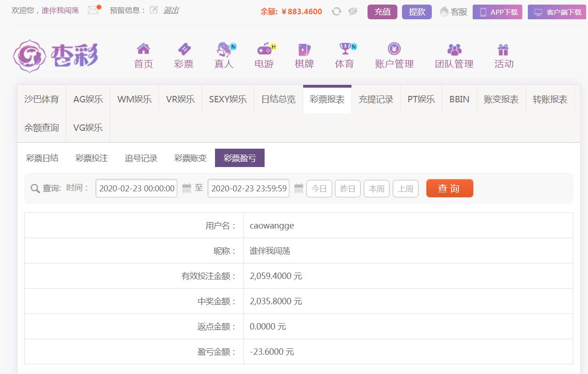Open the 棋牌 cards icon
The height and width of the screenshot is (374, 588).
coord(304,49)
